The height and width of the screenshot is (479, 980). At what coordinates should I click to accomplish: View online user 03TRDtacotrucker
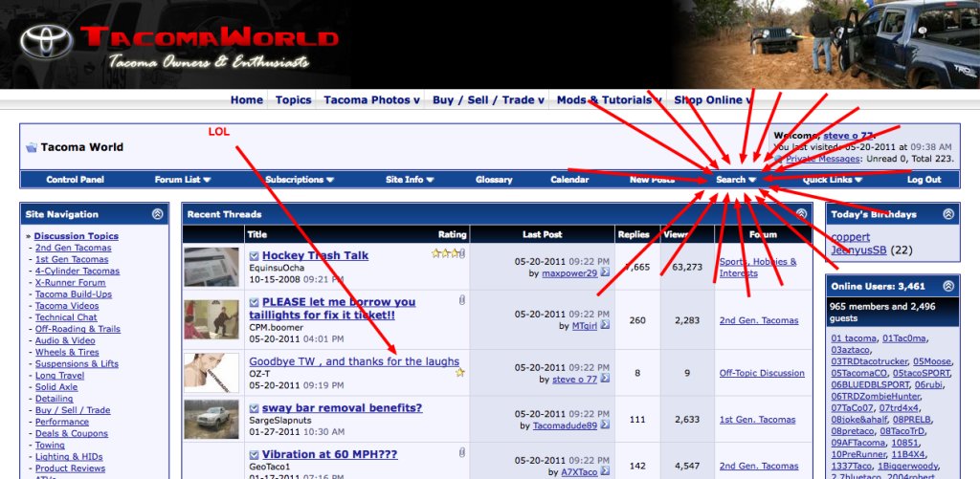870,361
